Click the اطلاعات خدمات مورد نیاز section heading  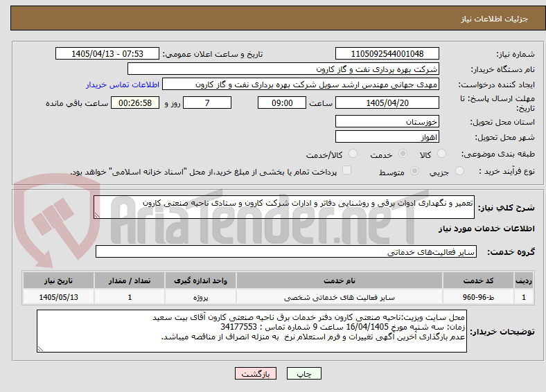486,229
